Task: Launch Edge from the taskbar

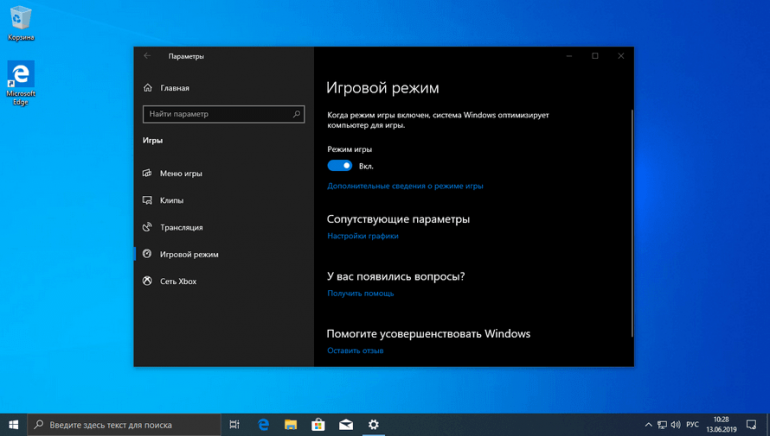Action: [x=263, y=425]
